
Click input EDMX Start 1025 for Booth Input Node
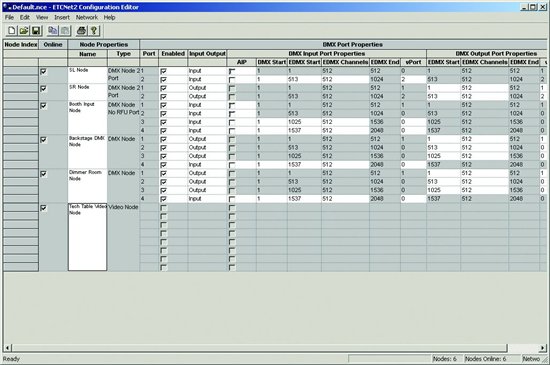[304, 122]
